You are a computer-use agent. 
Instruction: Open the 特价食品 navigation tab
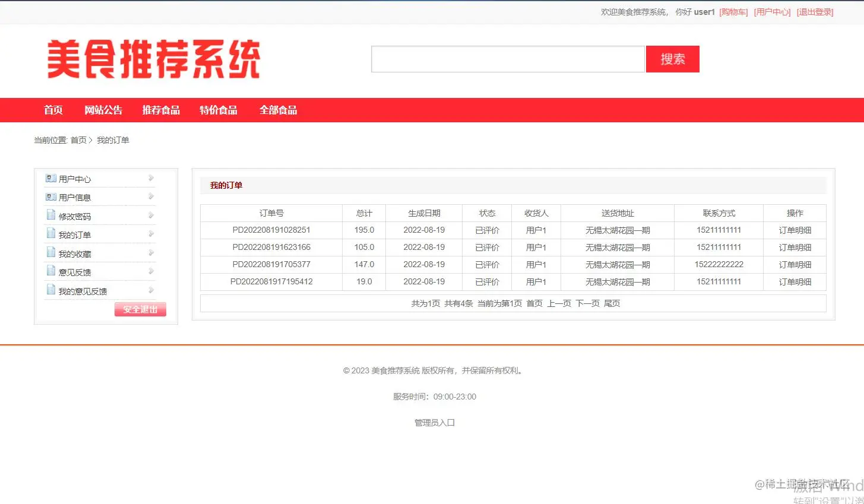(219, 110)
